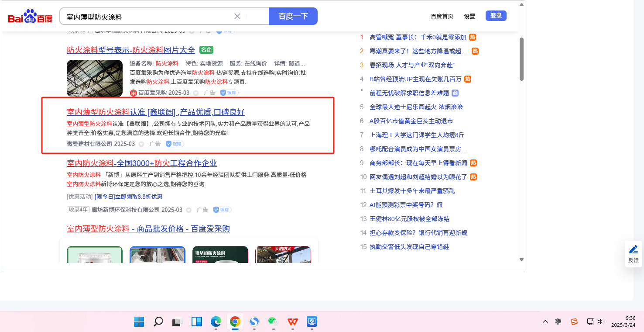This screenshot has width=644, height=332.
Task: Open Microsoft Edge from the taskbar
Action: [x=216, y=322]
